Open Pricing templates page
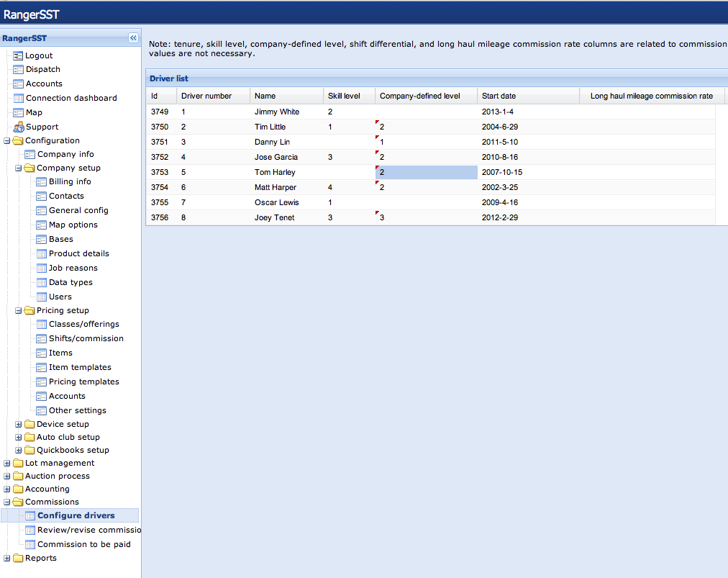The height and width of the screenshot is (578, 728). [83, 381]
